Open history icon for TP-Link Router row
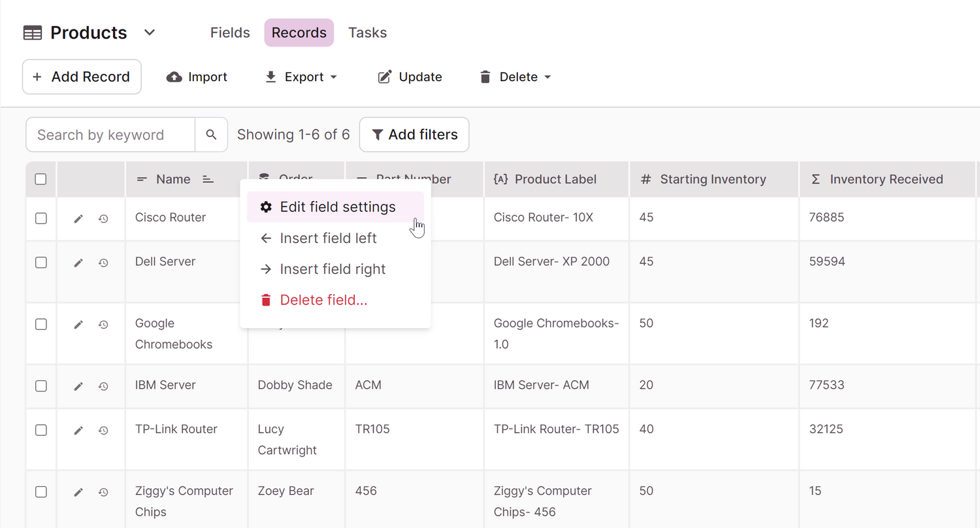980x528 pixels. (x=103, y=431)
